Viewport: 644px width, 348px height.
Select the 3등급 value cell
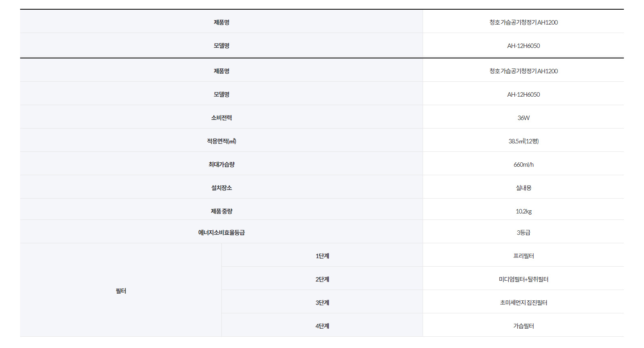pyautogui.click(x=523, y=232)
